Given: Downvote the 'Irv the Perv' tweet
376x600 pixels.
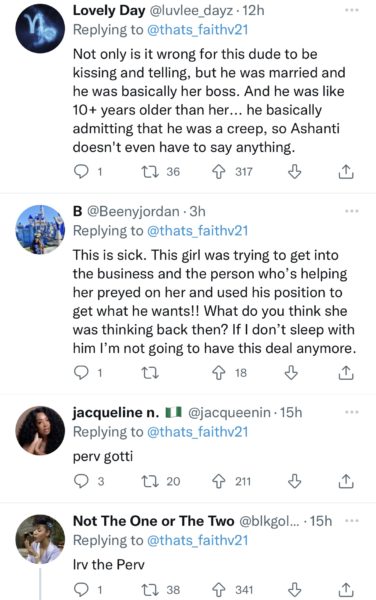Looking at the screenshot, I should click(x=294, y=589).
